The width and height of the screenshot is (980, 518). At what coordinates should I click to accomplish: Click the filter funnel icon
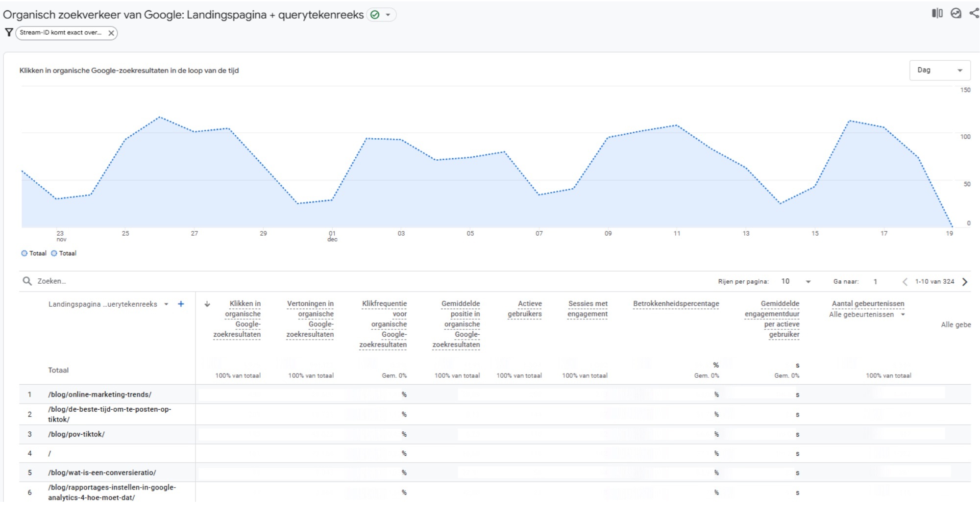pyautogui.click(x=9, y=32)
